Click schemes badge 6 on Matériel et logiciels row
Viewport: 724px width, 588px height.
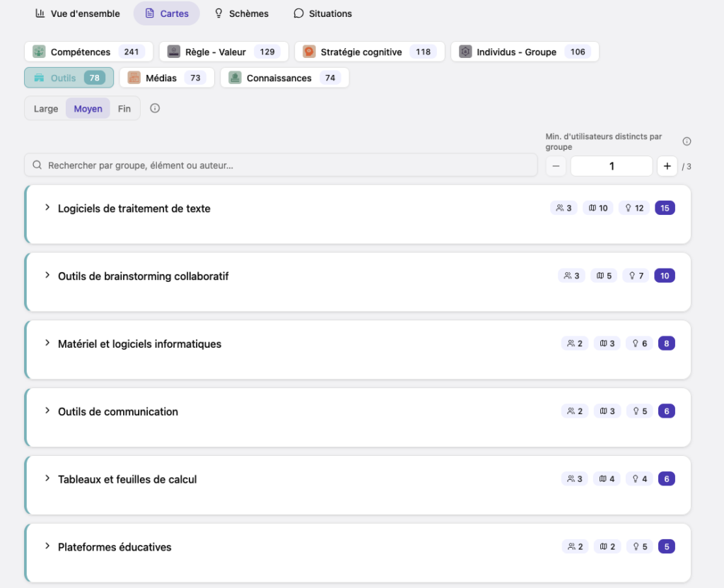(x=639, y=343)
